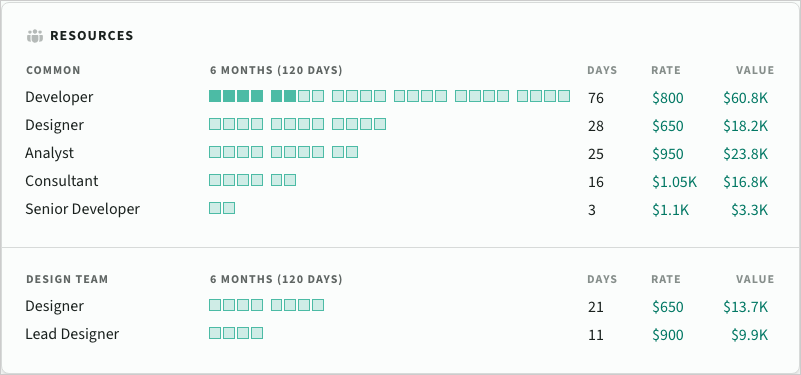Open the Senior Developer rate $1.1K

pos(670,209)
